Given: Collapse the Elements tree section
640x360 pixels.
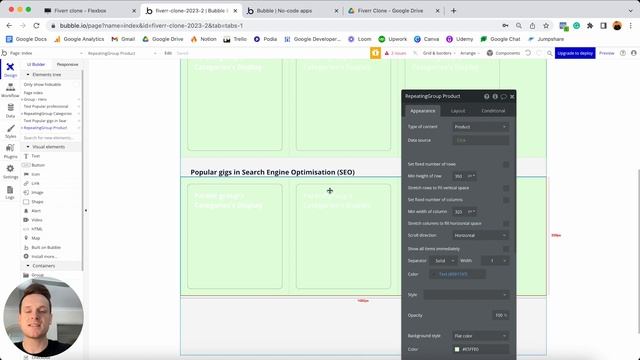Looking at the screenshot, I should (x=28, y=75).
